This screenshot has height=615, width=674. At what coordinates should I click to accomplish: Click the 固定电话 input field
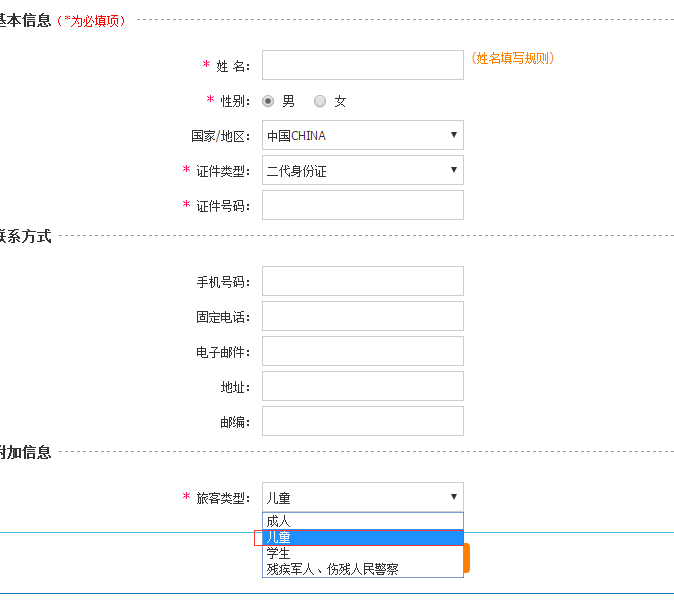pos(362,317)
